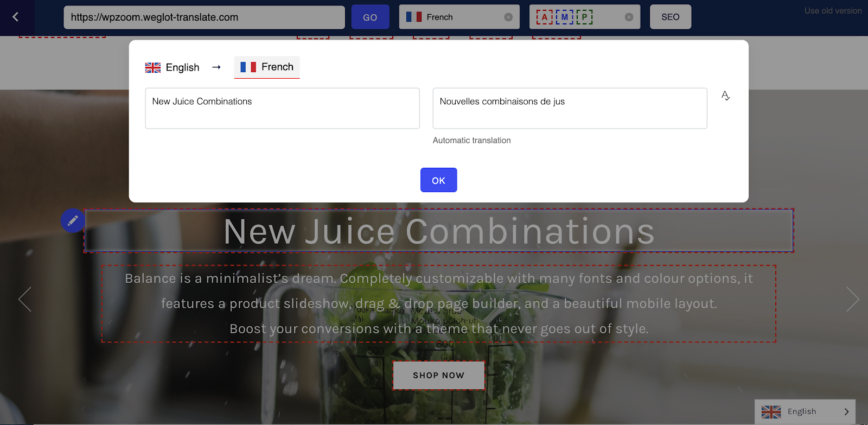Open the A M P filter dropdown

[x=585, y=17]
